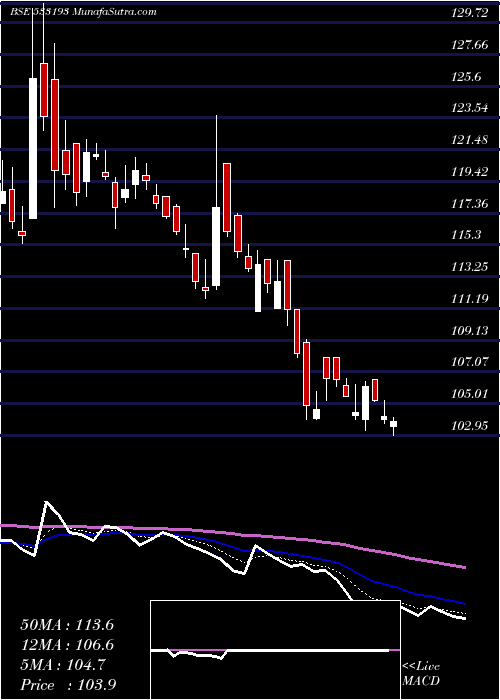Click the 129.72 price axis label
The image size is (500, 700).
(x=469, y=13)
